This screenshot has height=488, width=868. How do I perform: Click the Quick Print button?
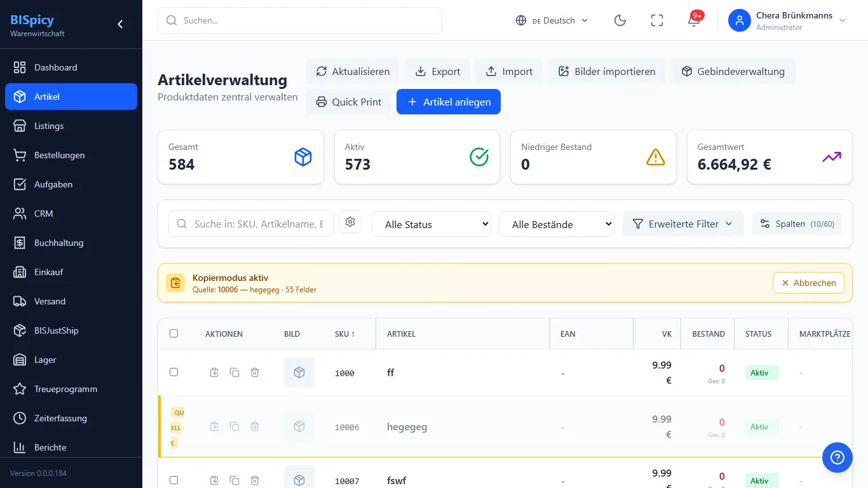click(x=348, y=102)
